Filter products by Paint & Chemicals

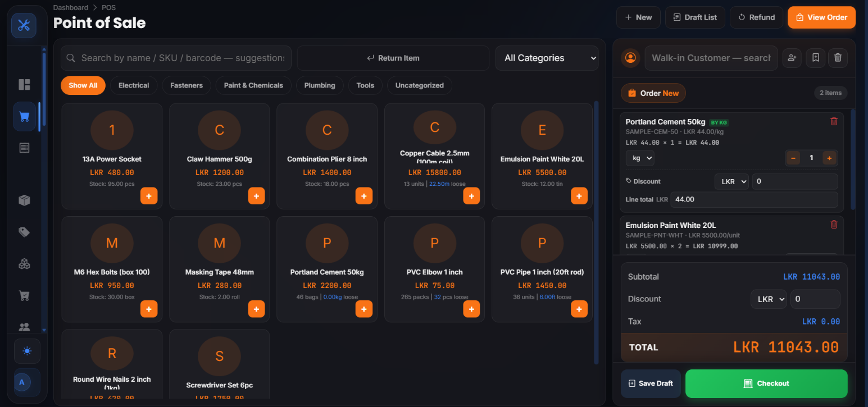click(253, 85)
